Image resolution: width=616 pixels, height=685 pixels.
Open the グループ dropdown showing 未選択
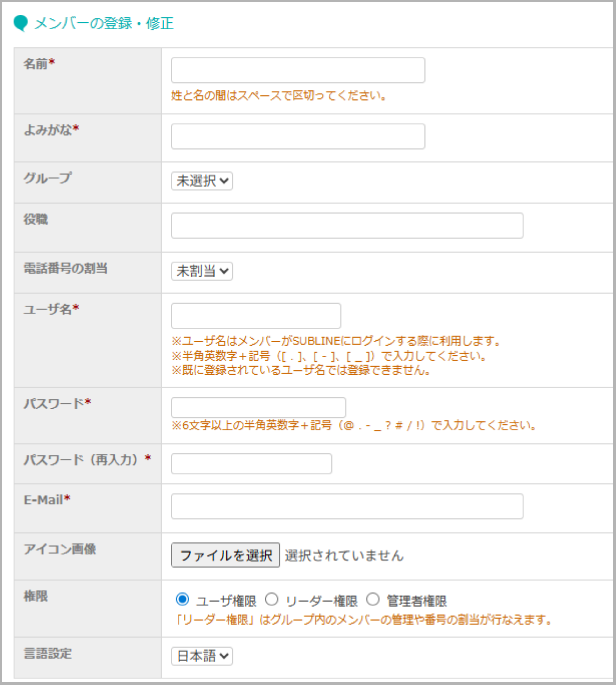[x=202, y=181]
